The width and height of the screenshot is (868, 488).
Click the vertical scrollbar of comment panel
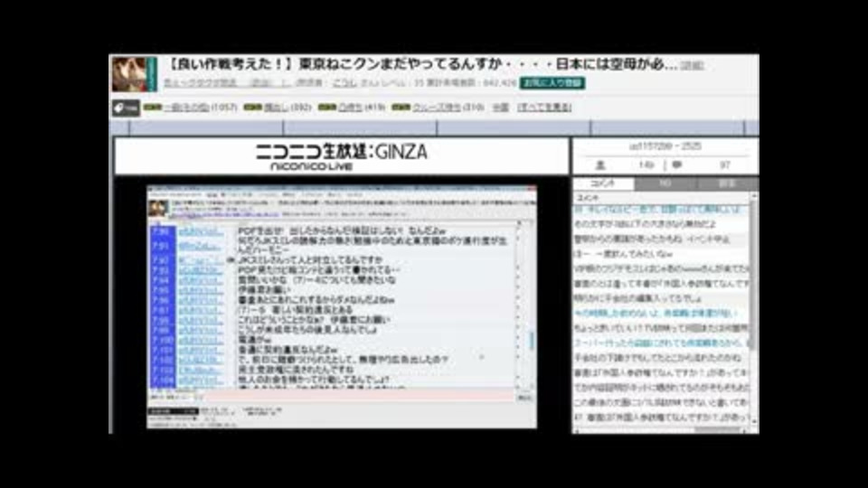point(753,310)
